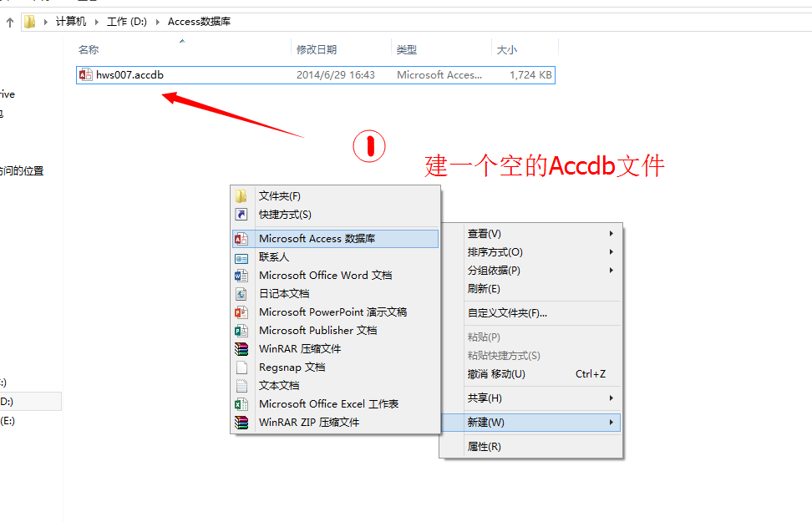Open the 新建(W) context menu entry
812x522 pixels.
pos(530,423)
